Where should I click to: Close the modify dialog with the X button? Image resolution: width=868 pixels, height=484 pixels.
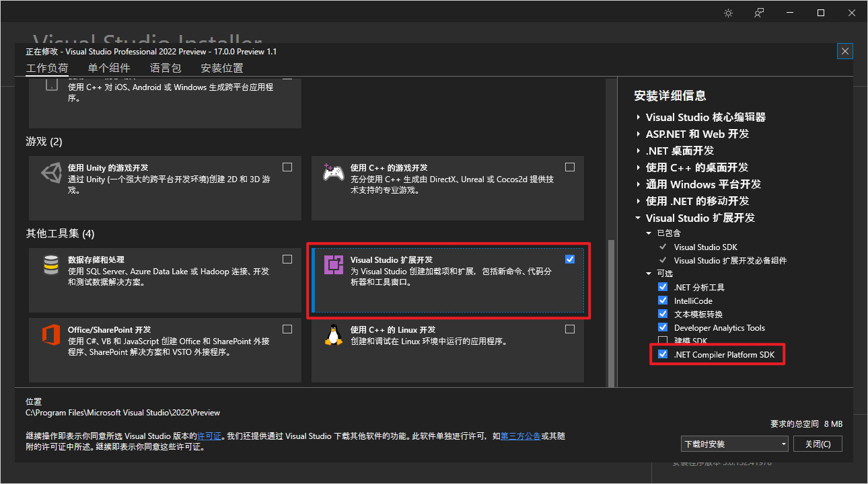pos(846,51)
